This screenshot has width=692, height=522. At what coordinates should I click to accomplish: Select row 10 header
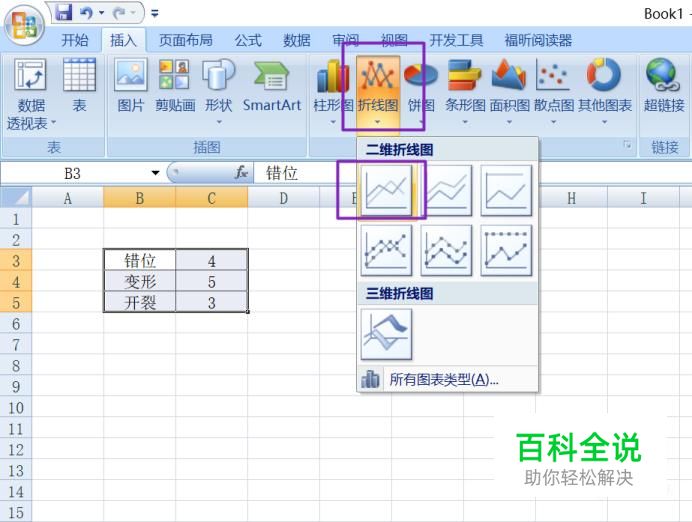[16, 407]
